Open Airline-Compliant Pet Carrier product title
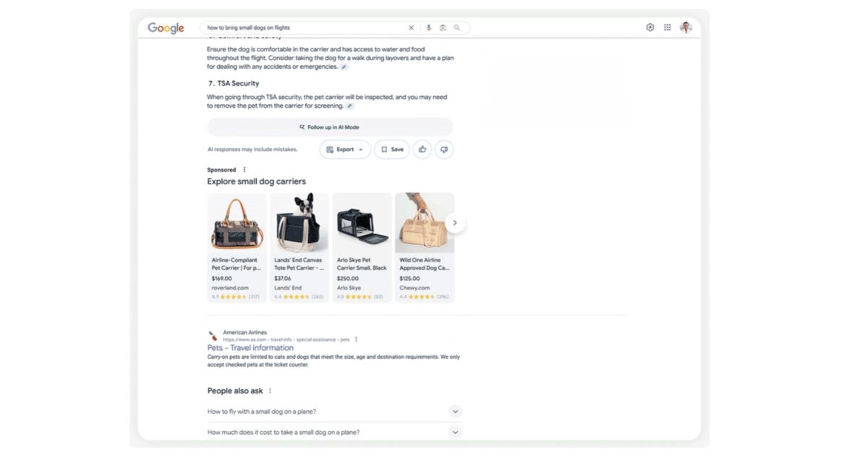Viewport: 868px width, 473px height. [237, 263]
